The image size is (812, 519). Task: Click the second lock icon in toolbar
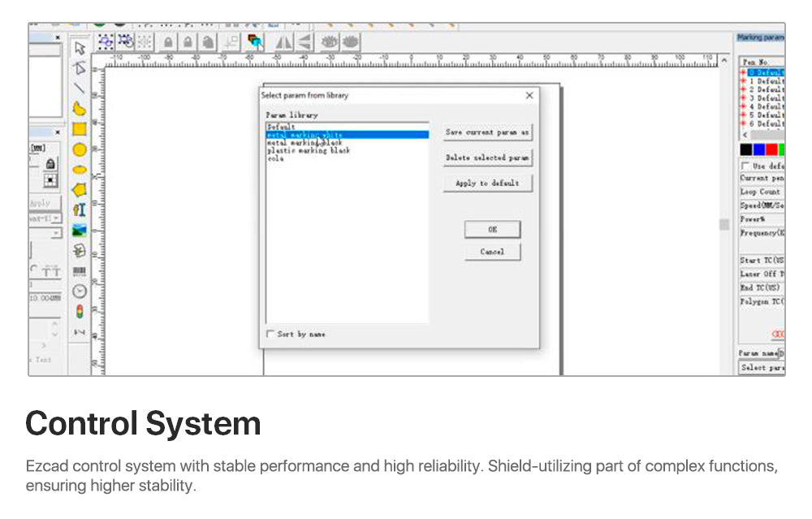(x=188, y=42)
